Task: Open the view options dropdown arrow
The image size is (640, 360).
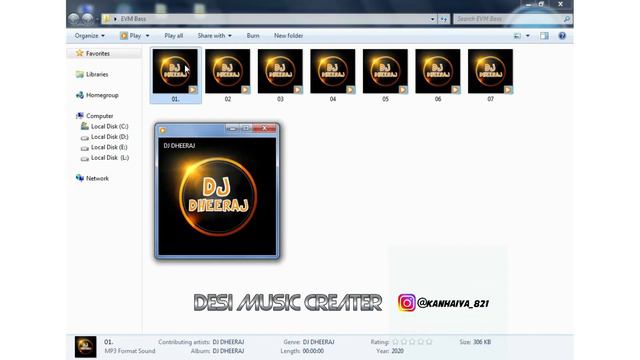Action: [528, 36]
